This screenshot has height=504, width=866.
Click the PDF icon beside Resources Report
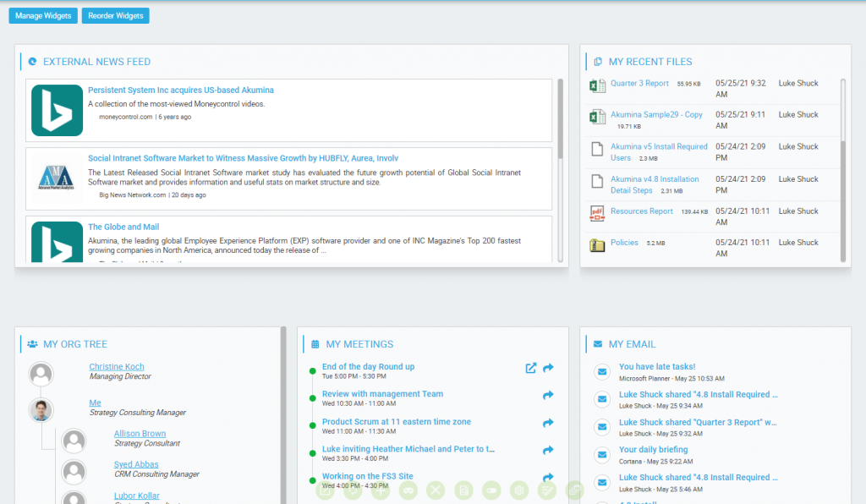[x=597, y=213]
